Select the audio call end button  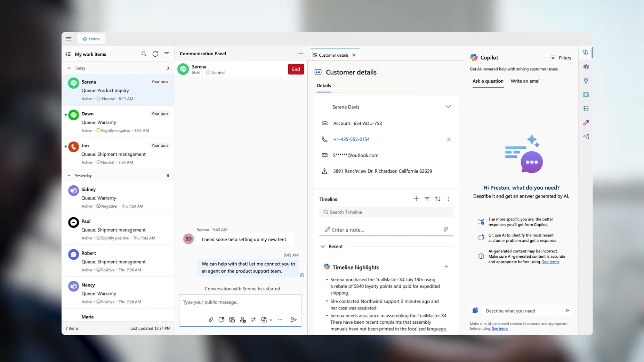[x=296, y=69]
